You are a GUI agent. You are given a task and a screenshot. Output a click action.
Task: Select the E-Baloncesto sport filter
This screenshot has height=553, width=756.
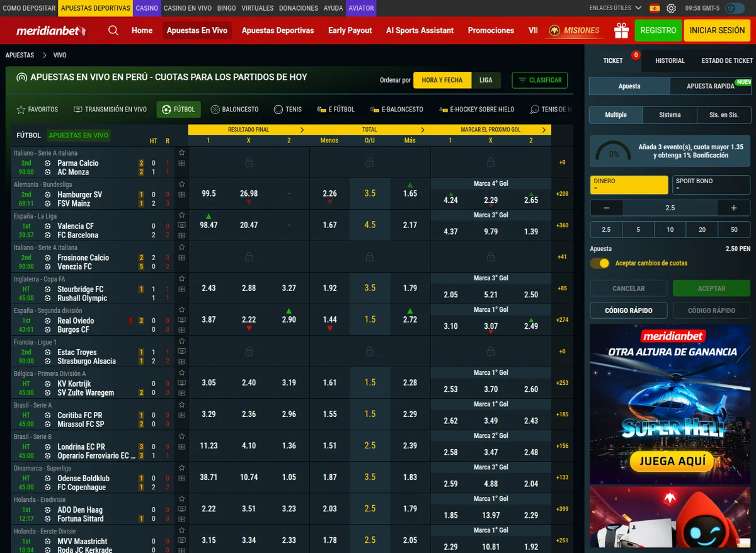tap(397, 110)
